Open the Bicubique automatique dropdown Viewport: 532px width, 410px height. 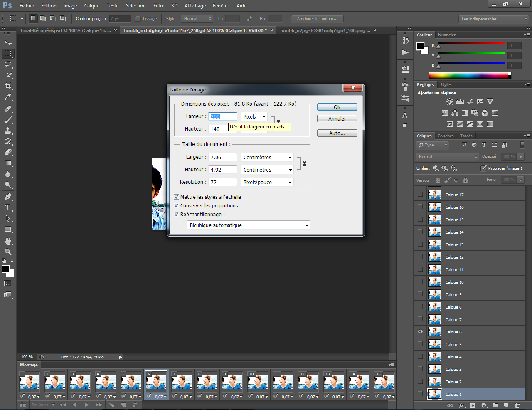click(249, 225)
